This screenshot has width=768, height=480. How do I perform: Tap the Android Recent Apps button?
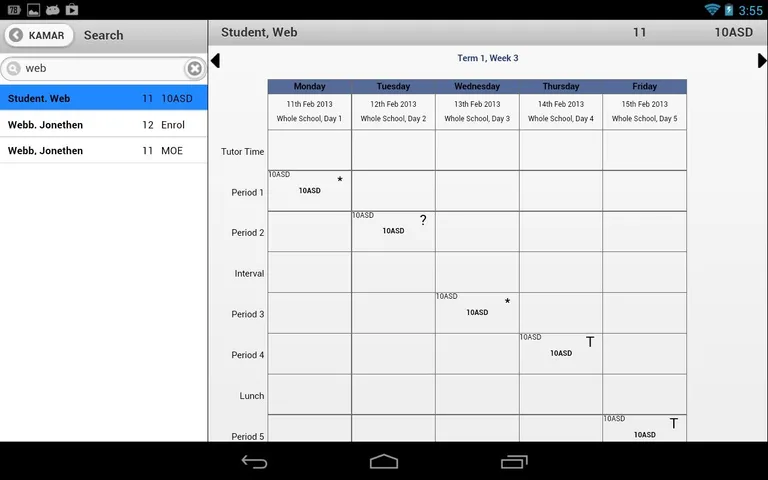(514, 461)
